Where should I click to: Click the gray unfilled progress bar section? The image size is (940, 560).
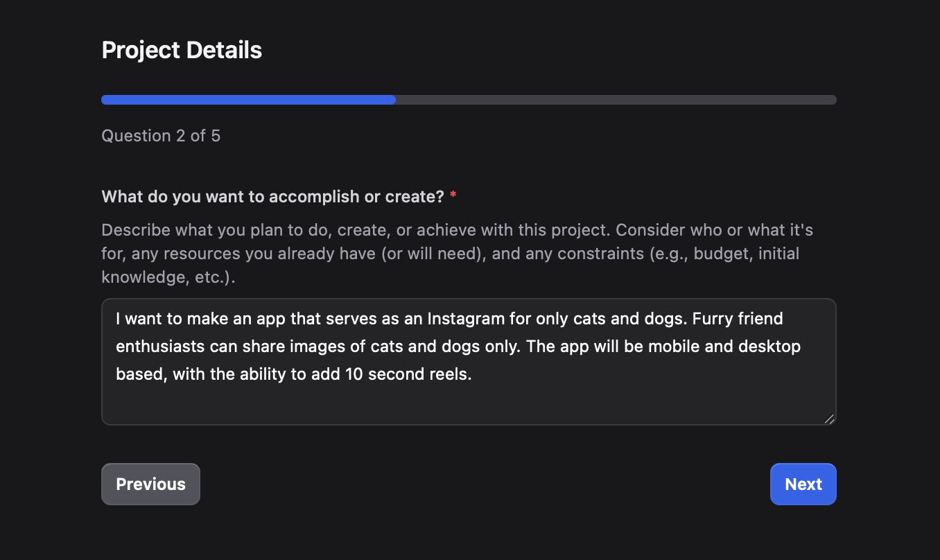click(x=616, y=100)
